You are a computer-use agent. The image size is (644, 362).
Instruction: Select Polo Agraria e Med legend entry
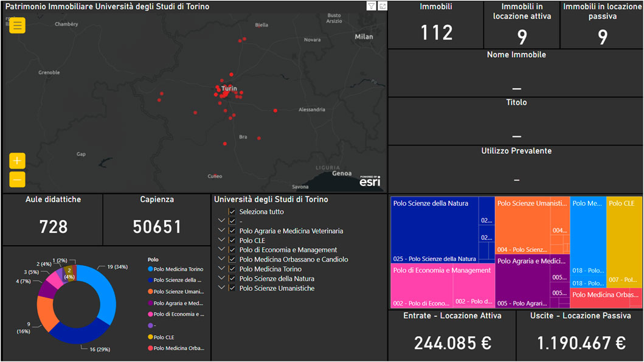(176, 303)
